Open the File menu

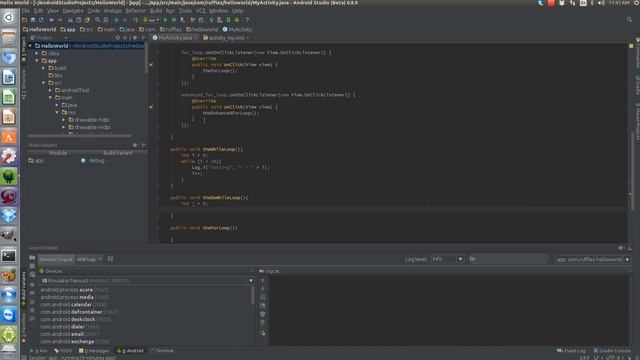pyautogui.click(x=26, y=11)
